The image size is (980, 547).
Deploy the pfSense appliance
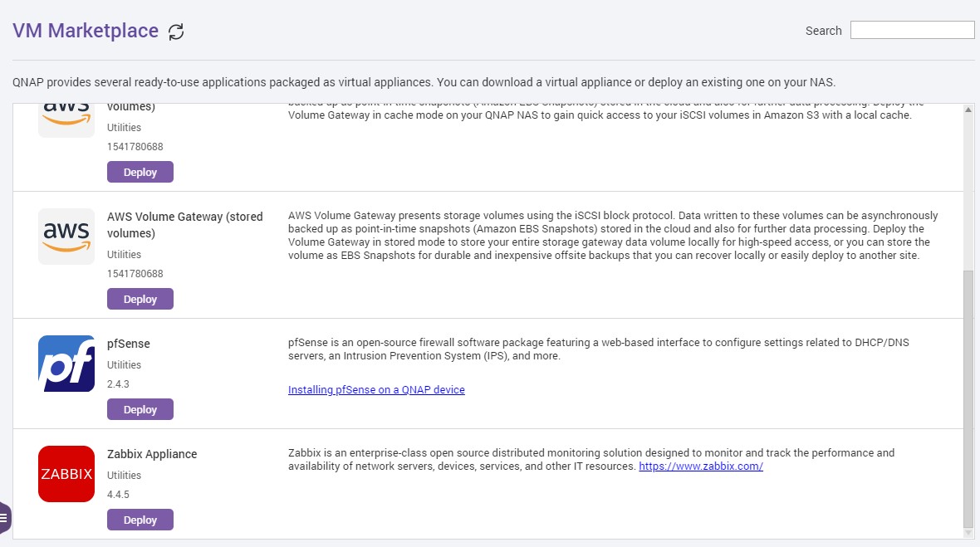click(x=140, y=409)
